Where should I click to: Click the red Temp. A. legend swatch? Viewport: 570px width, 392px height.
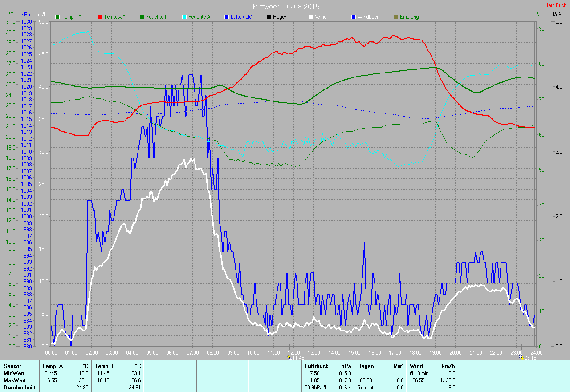tap(99, 17)
